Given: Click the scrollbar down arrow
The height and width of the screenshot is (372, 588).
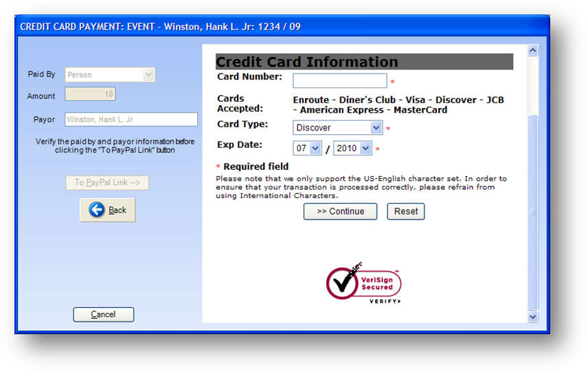Looking at the screenshot, I should [x=532, y=317].
